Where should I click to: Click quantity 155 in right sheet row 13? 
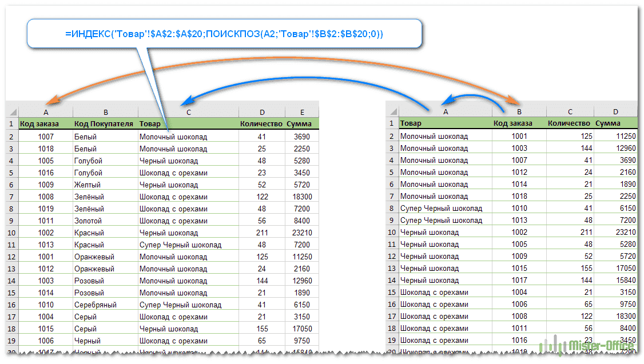(x=570, y=268)
